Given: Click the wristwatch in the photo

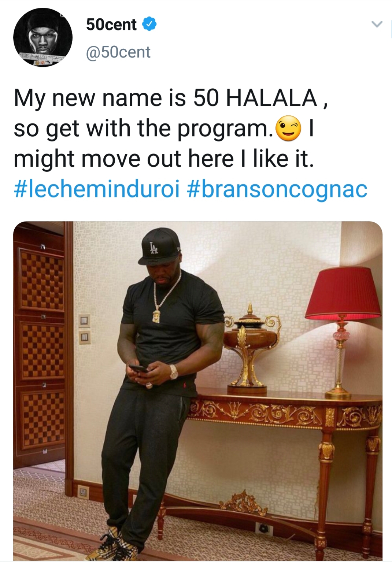Looking at the screenshot, I should [x=173, y=371].
